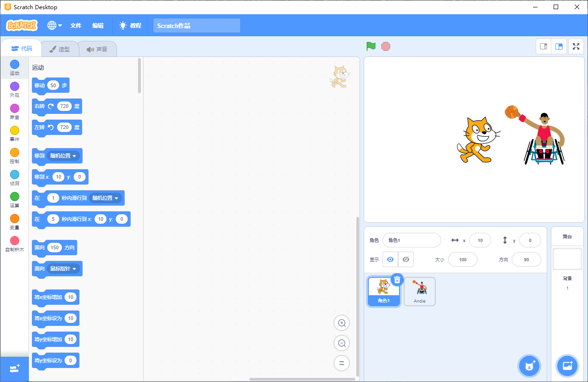Viewport: 588px width, 382px height.
Task: Open 随机位置 dropdown in 秒内滑行到 block
Action: pos(105,198)
